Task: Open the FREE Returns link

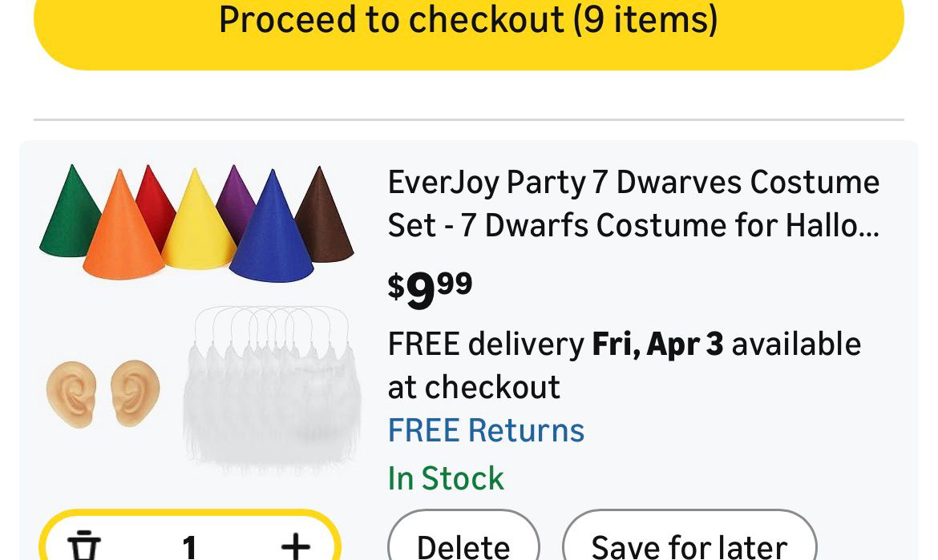Action: tap(486, 430)
